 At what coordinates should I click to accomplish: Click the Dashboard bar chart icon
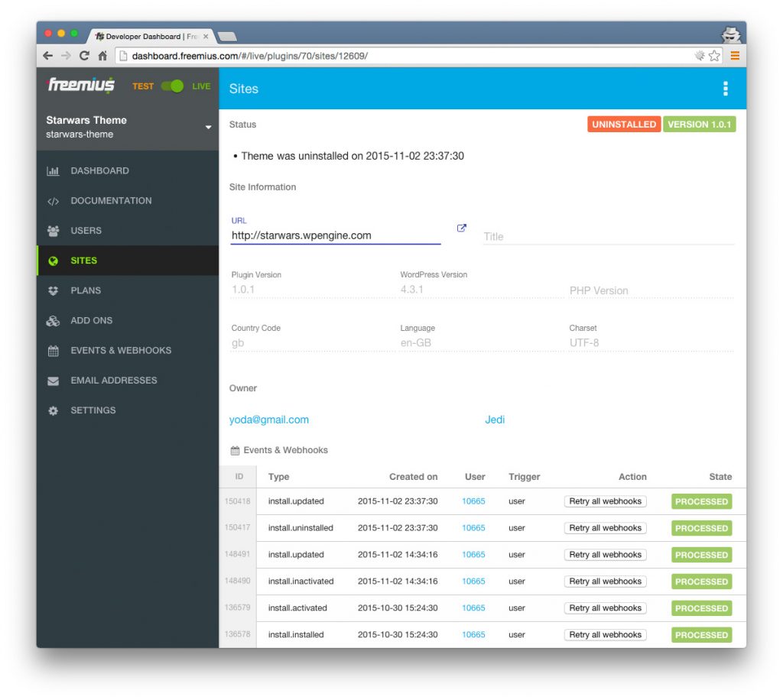[x=53, y=171]
